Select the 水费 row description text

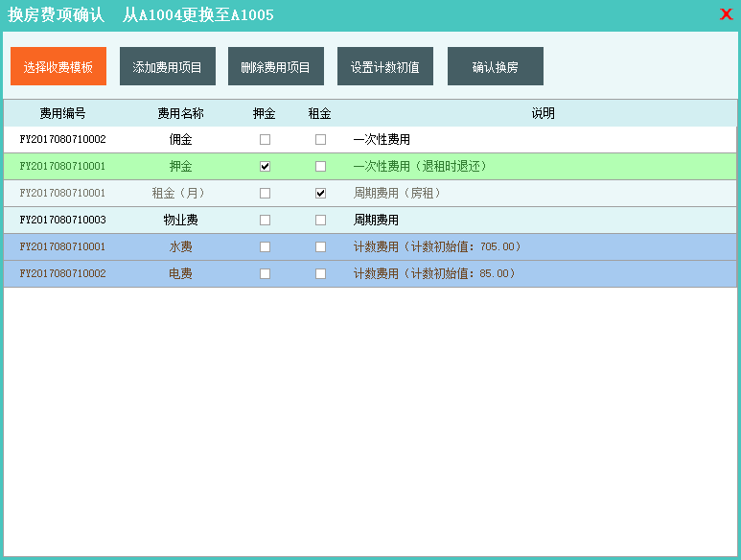click(437, 247)
